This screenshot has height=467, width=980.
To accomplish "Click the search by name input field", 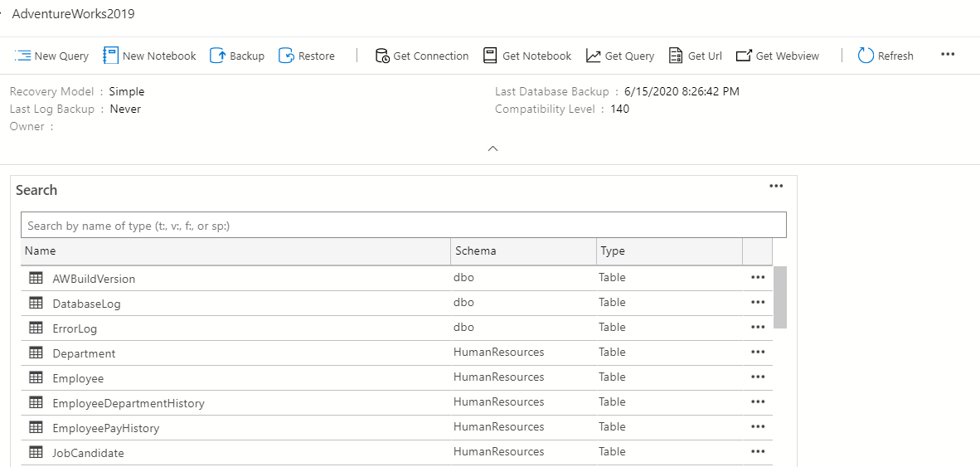I will (403, 226).
